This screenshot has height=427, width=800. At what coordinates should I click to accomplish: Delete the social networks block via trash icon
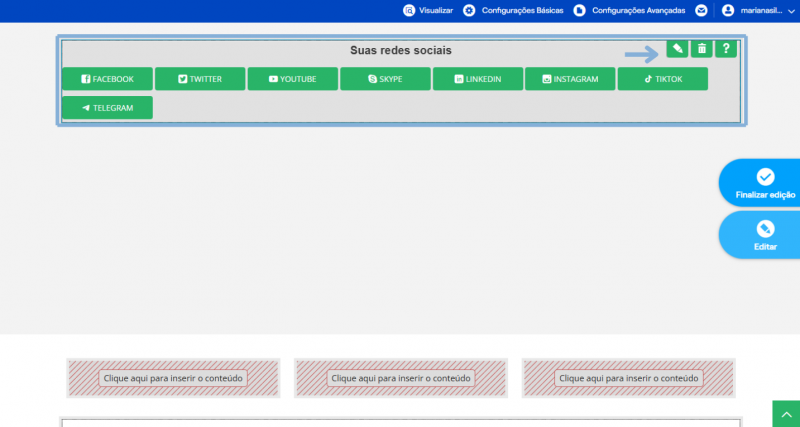[x=702, y=48]
